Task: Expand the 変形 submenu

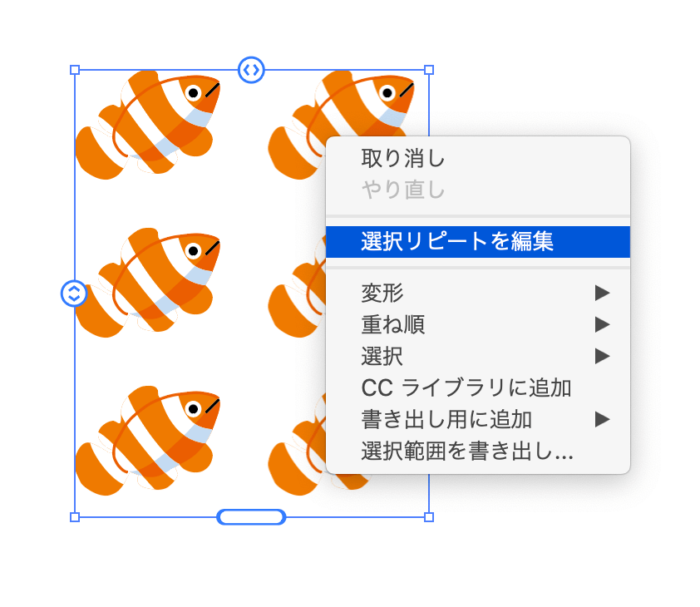Action: pos(478,293)
